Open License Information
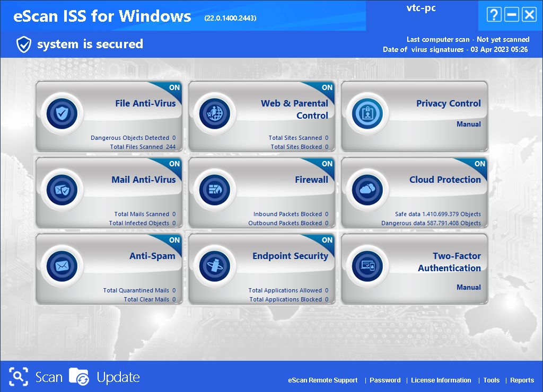The width and height of the screenshot is (543, 392). [441, 380]
